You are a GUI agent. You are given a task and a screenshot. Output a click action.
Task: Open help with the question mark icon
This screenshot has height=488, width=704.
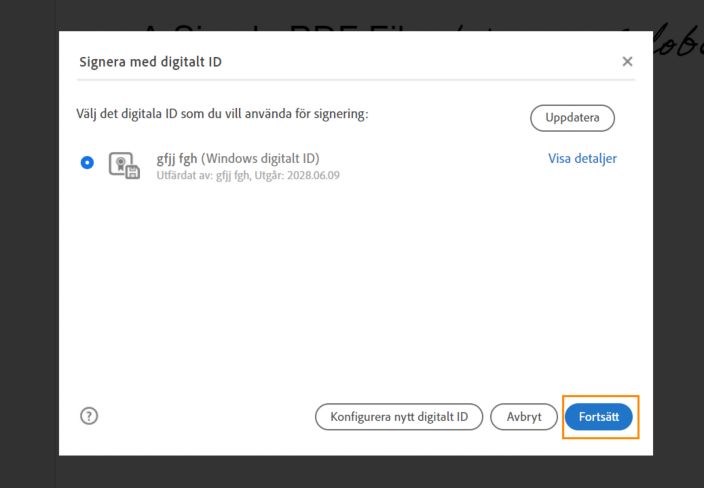pos(89,416)
